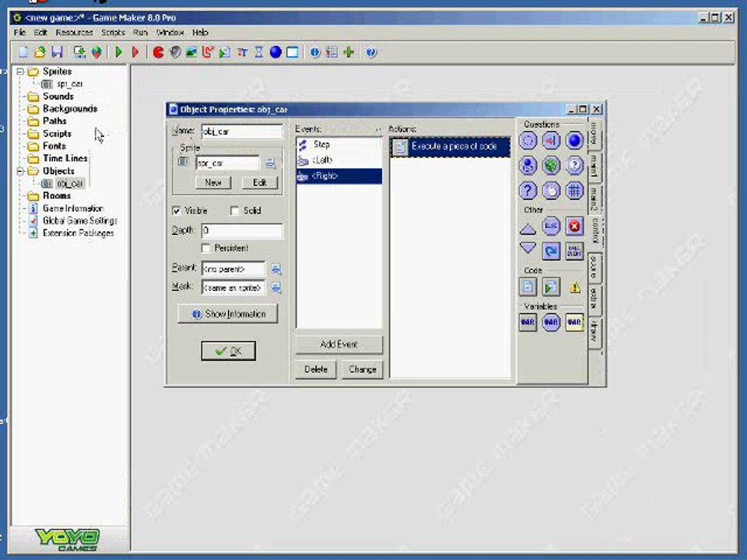This screenshot has height=560, width=747.
Task: Click the Depth input field
Action: tap(242, 231)
